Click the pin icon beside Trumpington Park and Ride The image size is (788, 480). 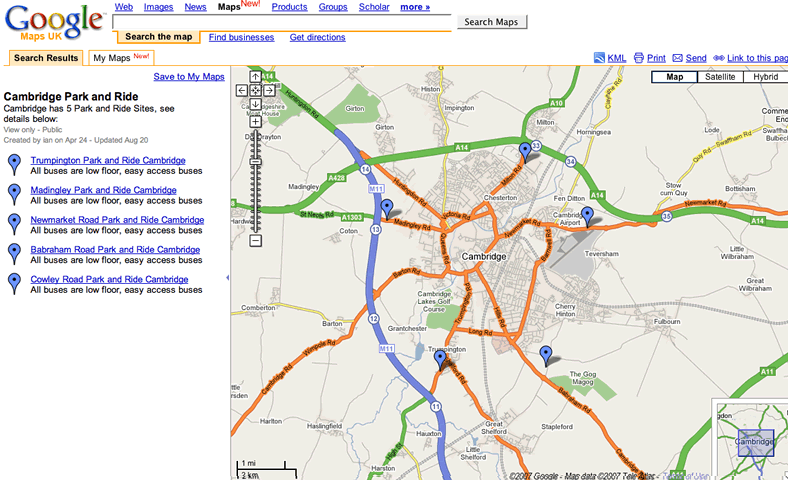[15, 165]
